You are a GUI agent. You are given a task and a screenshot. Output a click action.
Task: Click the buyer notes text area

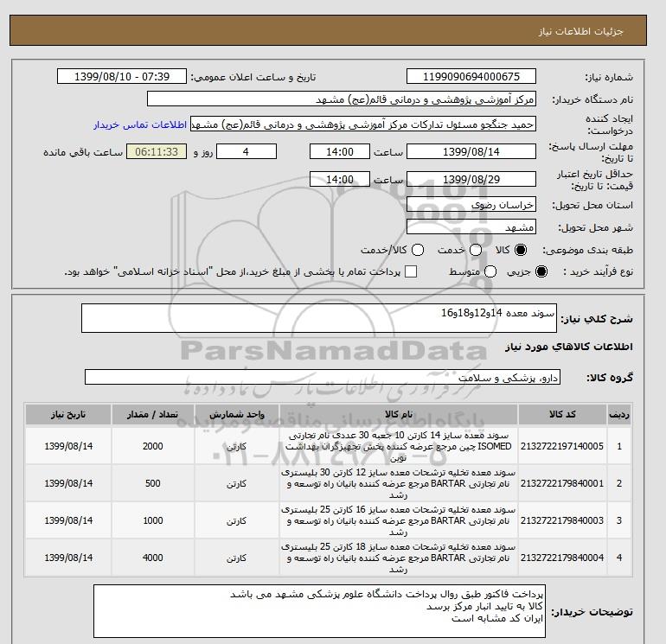[x=319, y=611]
